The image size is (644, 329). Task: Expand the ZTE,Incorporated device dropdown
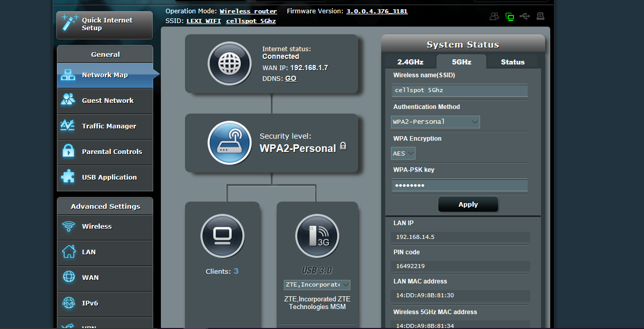click(317, 284)
